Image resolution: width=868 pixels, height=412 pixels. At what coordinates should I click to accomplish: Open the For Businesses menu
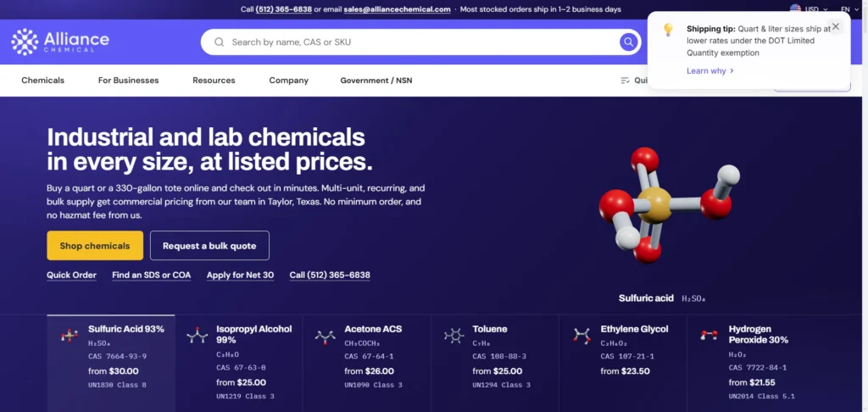(x=129, y=81)
